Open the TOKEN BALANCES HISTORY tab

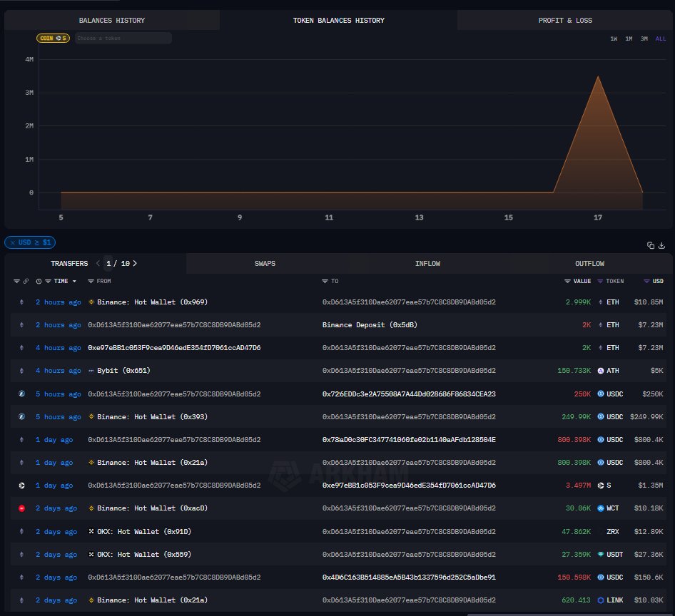pos(338,20)
